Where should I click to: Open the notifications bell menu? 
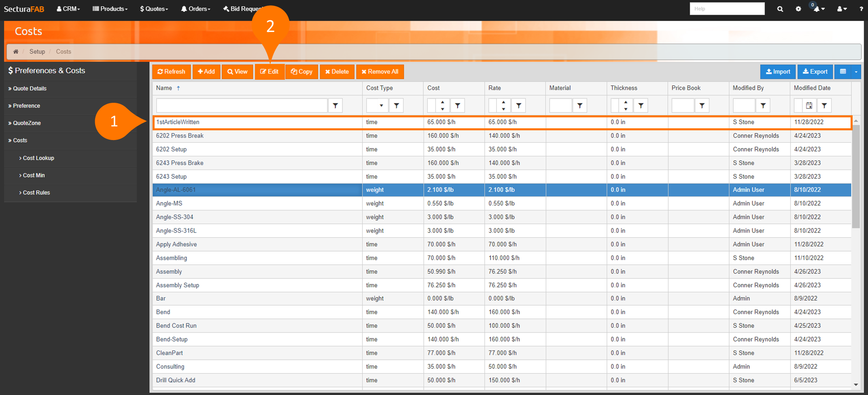click(x=819, y=9)
